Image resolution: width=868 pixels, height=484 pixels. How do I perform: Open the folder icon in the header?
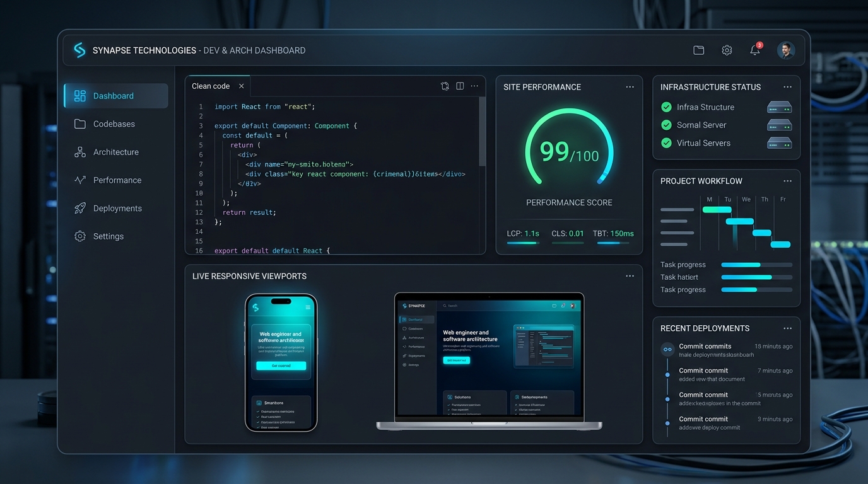698,50
